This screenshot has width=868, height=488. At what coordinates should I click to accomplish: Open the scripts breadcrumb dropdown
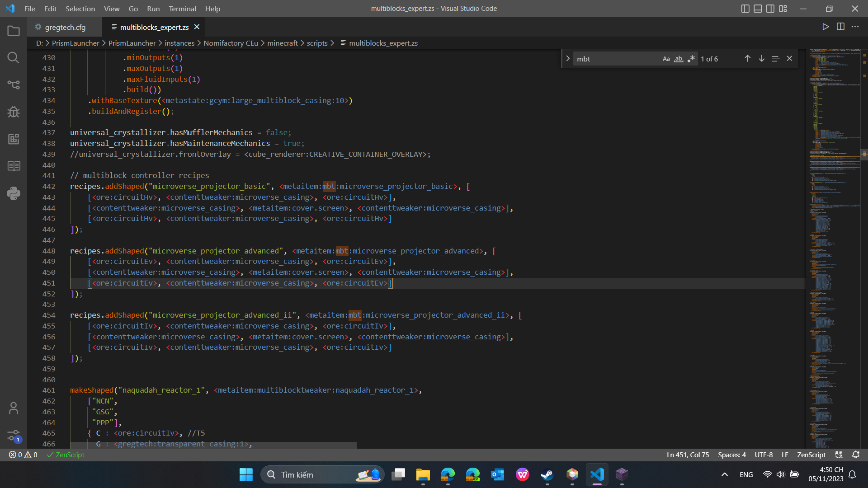[317, 43]
